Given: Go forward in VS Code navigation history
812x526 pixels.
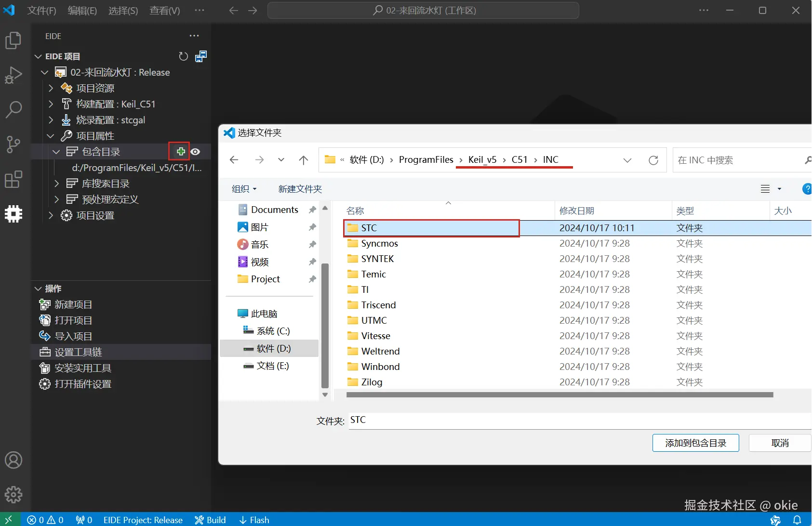Looking at the screenshot, I should click(253, 10).
